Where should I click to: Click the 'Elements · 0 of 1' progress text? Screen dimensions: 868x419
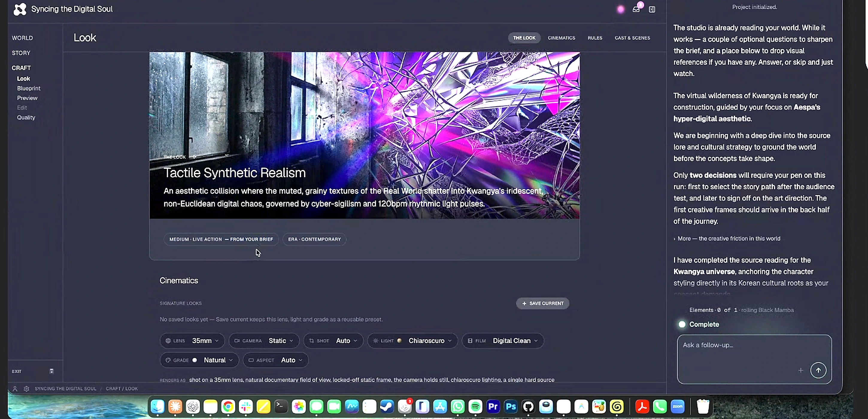coord(714,310)
